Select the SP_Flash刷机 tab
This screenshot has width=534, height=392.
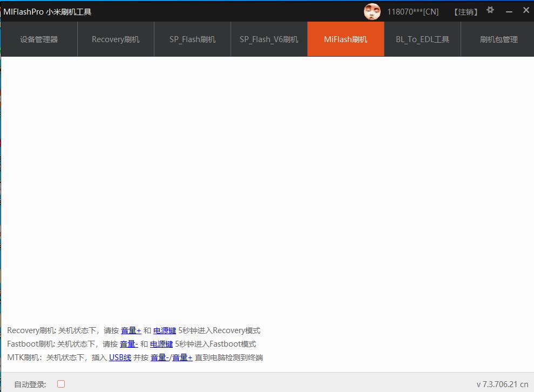pos(192,39)
